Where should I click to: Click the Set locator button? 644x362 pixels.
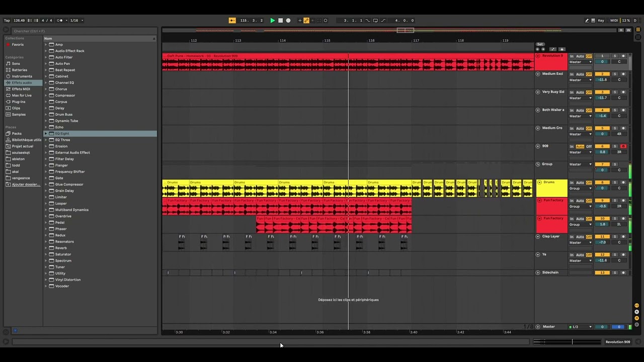click(540, 44)
